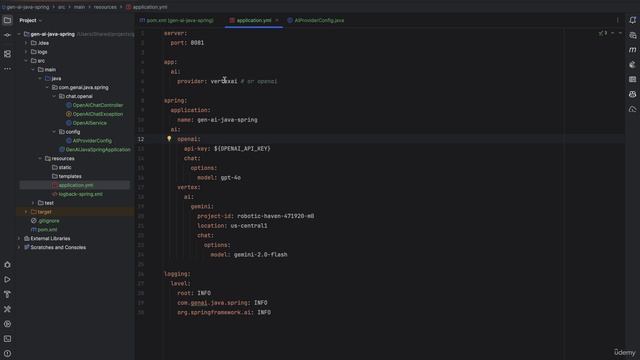
Task: Click line number 12 in gutter
Action: coord(141,139)
